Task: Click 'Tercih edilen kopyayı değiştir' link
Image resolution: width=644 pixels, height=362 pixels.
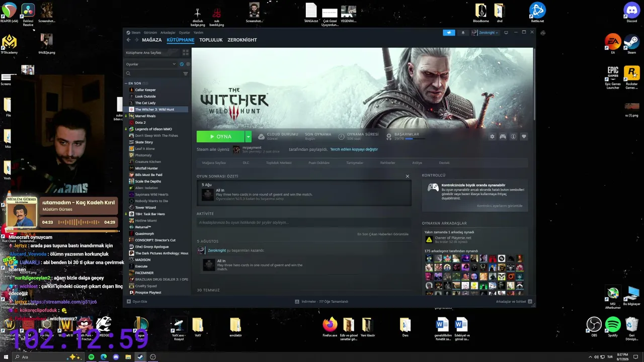Action: [354, 149]
